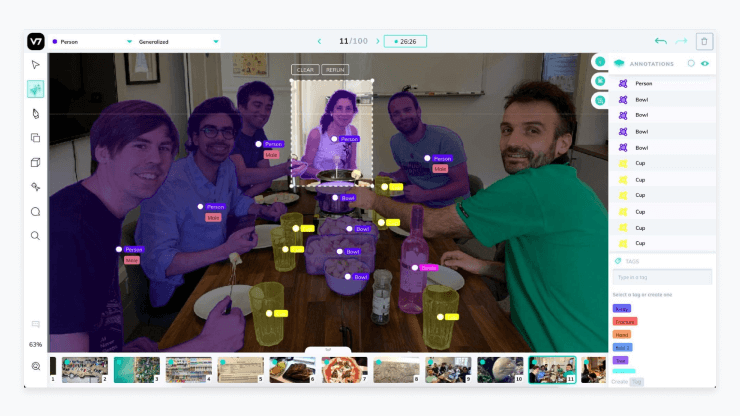Click the V7 logo icon
This screenshot has height=416, width=740.
(x=36, y=42)
